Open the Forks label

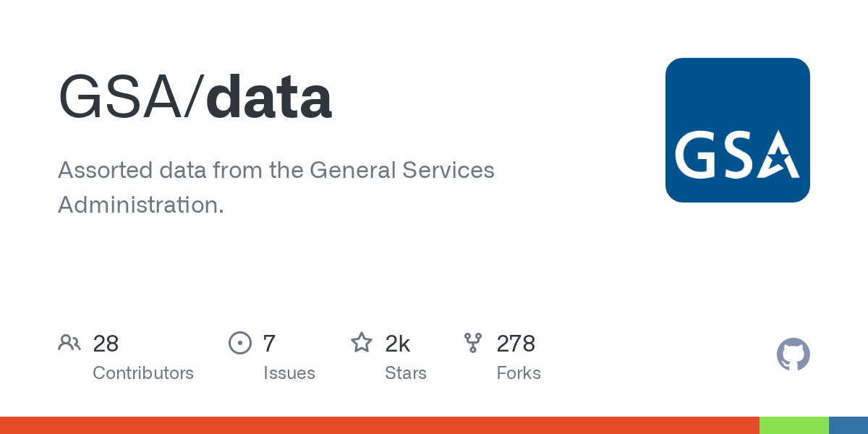coord(519,373)
